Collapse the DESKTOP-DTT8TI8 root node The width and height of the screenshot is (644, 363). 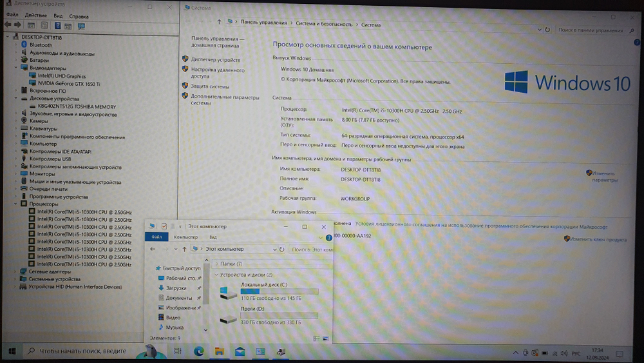pos(8,37)
